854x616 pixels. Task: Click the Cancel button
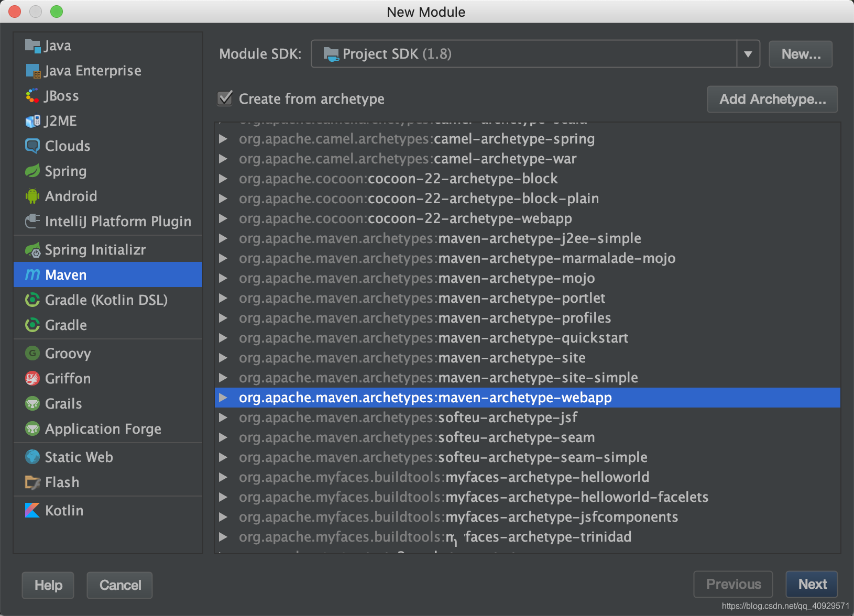120,585
